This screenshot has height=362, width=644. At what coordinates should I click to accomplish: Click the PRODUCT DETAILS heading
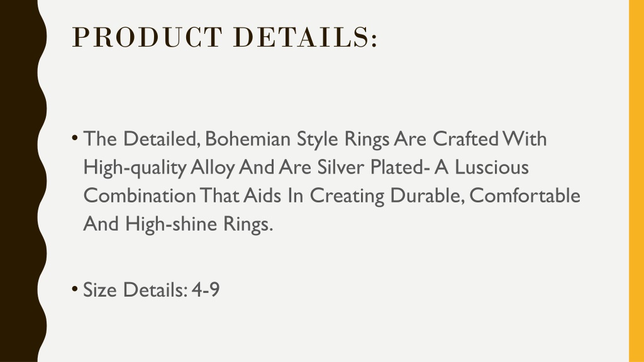(225, 37)
